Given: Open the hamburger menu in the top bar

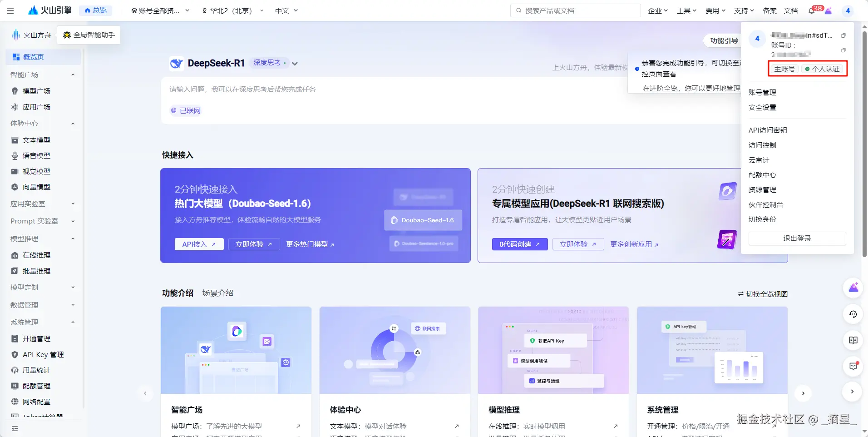Looking at the screenshot, I should (x=10, y=10).
